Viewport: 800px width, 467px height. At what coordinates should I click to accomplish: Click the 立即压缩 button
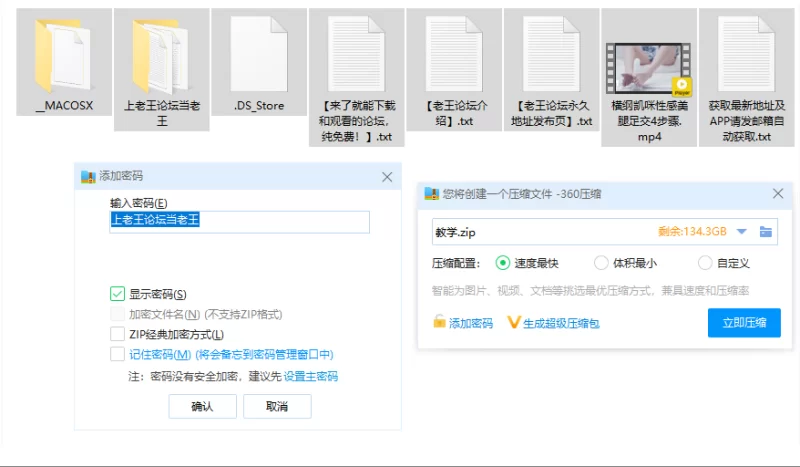click(744, 323)
